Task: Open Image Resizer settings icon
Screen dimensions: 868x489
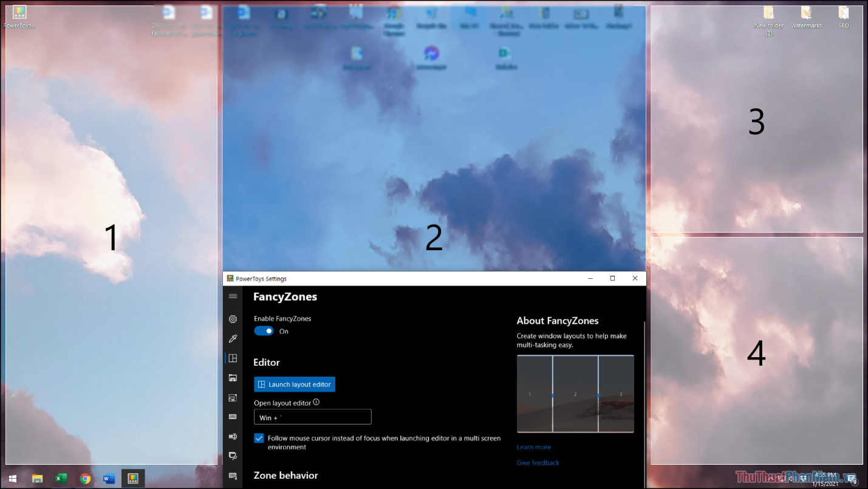Action: [x=233, y=397]
